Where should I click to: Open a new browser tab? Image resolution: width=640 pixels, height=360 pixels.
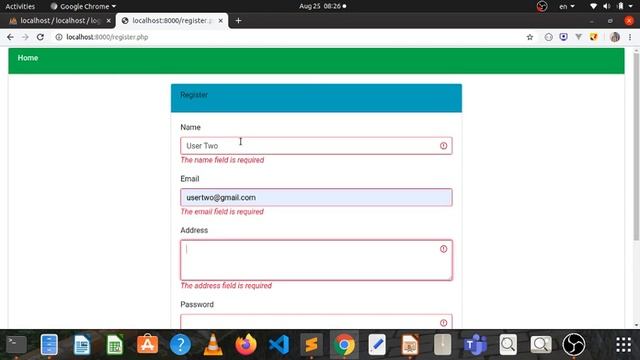coord(238,20)
